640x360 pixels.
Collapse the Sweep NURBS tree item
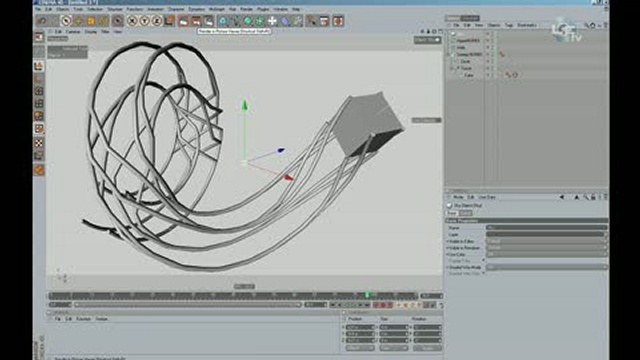tap(448, 54)
